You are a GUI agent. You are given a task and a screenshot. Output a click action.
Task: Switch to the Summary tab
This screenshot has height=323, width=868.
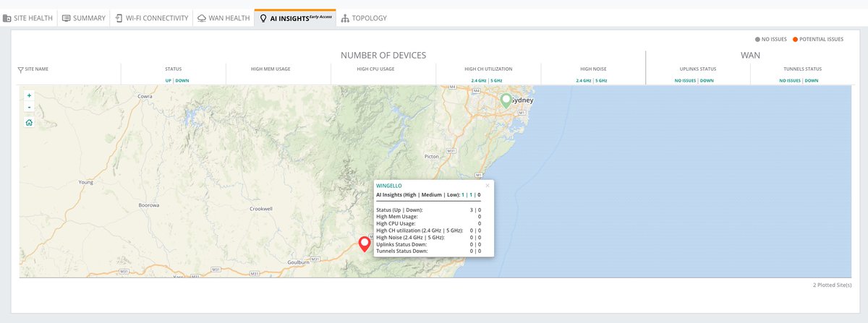[x=83, y=18]
